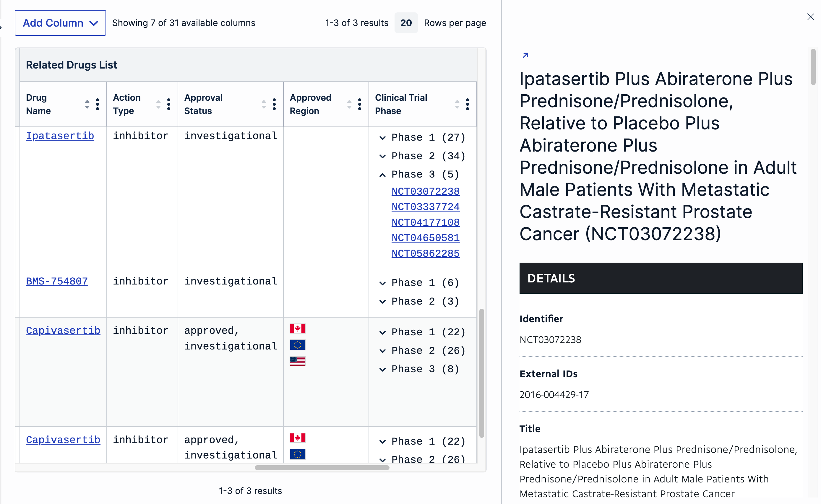This screenshot has height=504, width=821.
Task: Change rows per page value 20
Action: (x=406, y=23)
